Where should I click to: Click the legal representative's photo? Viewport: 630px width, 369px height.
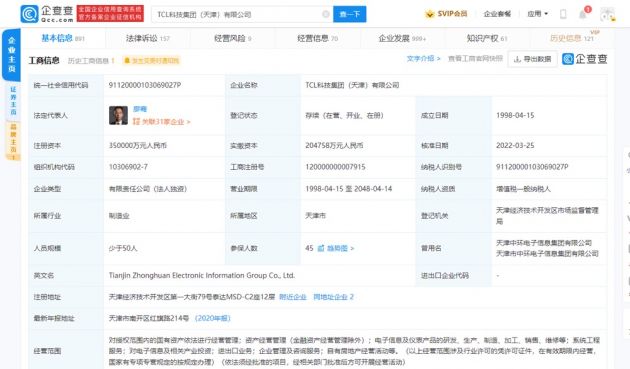click(x=118, y=115)
